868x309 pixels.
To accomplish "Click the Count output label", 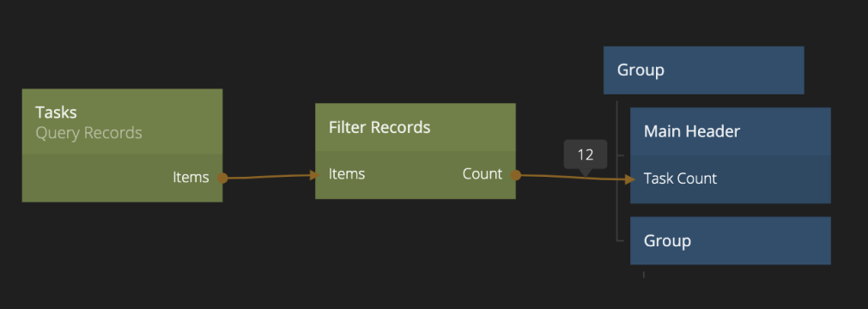I will click(483, 174).
